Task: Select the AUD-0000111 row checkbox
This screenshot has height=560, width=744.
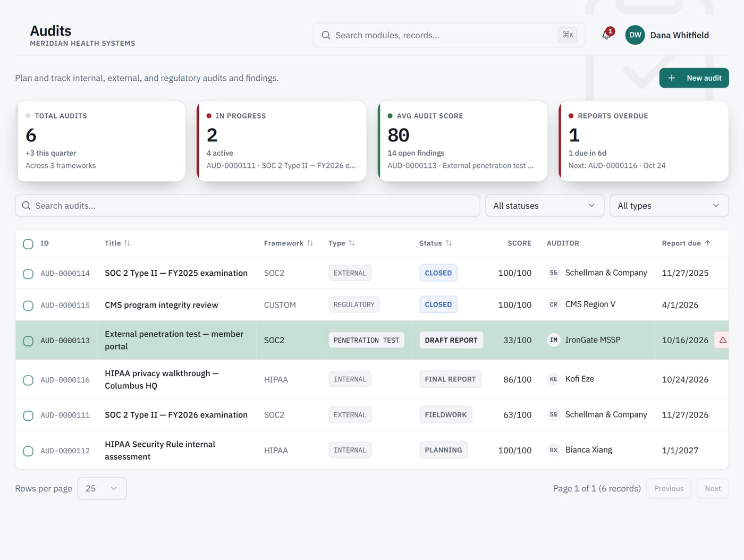Action: point(28,415)
